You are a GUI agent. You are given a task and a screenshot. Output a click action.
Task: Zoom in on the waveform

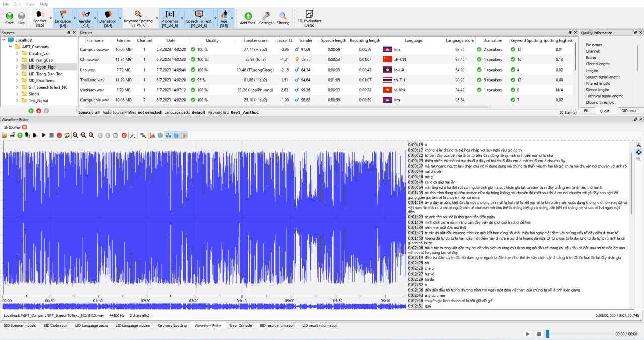pos(75,135)
